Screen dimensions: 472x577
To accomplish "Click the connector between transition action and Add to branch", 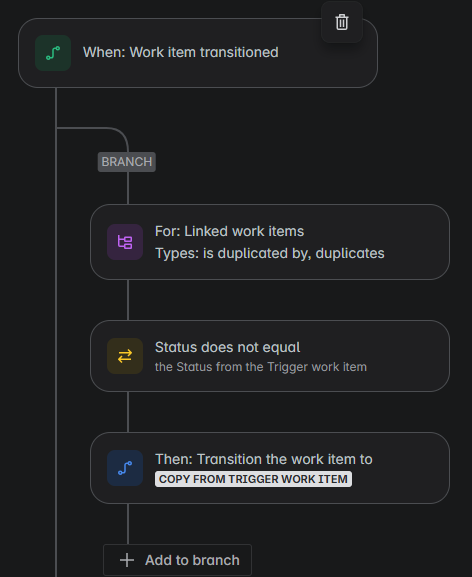I will (128, 524).
